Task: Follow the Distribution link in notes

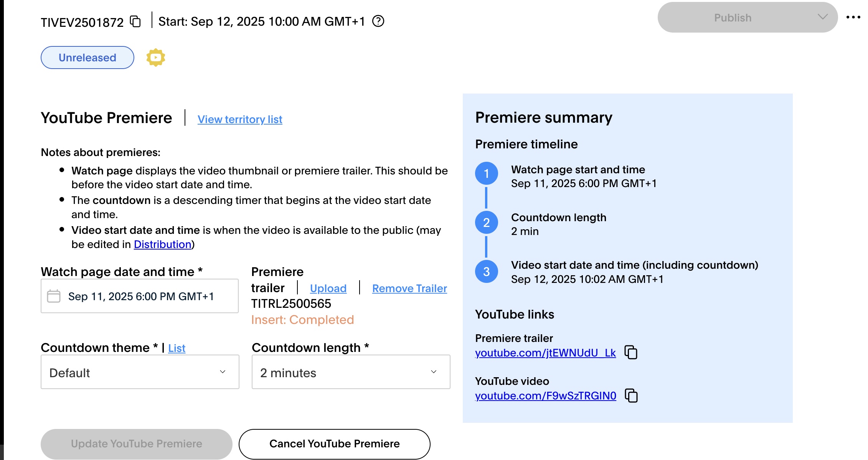Action: [163, 244]
